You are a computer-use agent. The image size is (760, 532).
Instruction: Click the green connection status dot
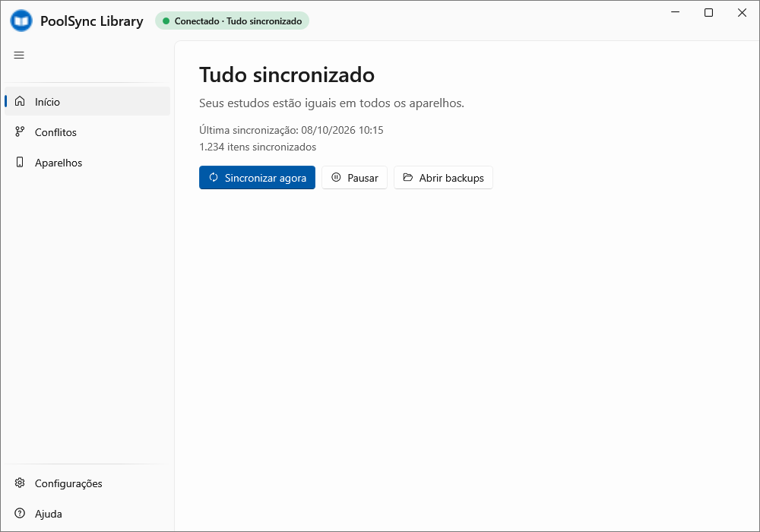point(166,21)
